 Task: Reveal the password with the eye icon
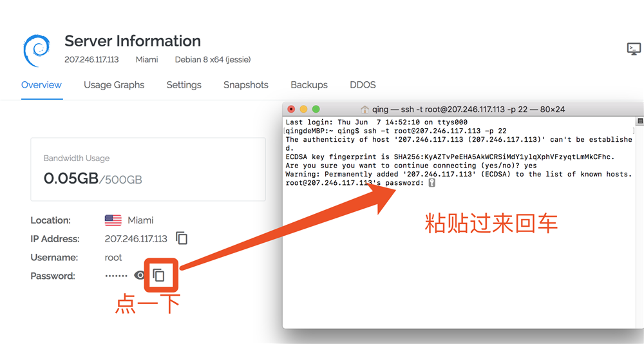[x=140, y=275]
